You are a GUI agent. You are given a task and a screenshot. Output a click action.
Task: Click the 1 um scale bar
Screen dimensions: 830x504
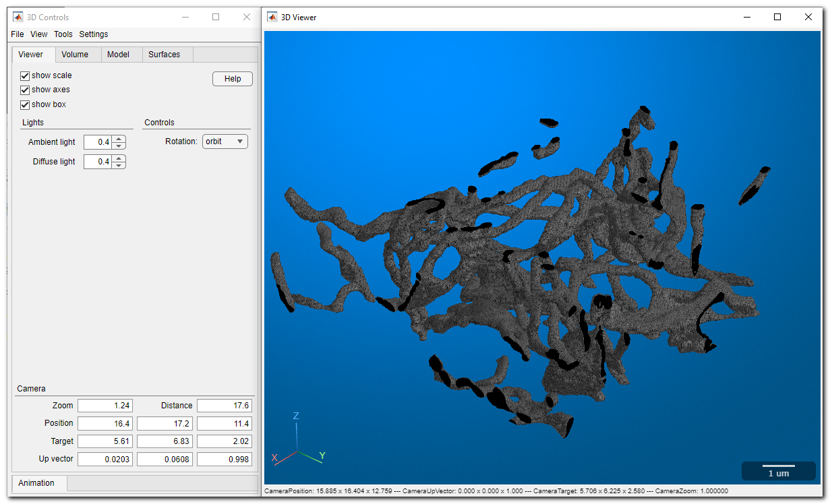778,470
